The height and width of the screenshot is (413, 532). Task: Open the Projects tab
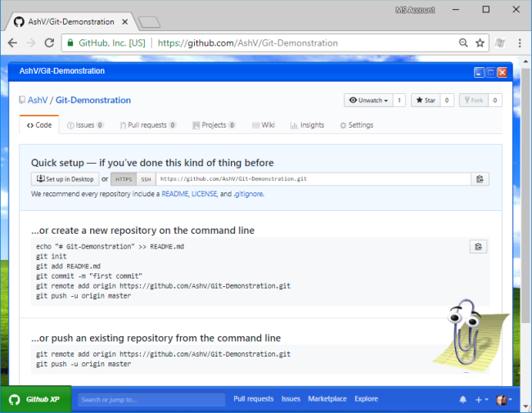click(214, 125)
